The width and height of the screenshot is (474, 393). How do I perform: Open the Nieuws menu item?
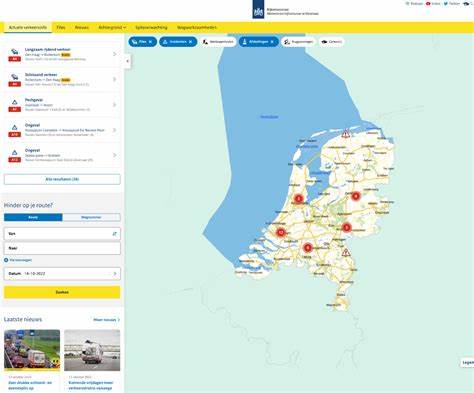point(82,27)
